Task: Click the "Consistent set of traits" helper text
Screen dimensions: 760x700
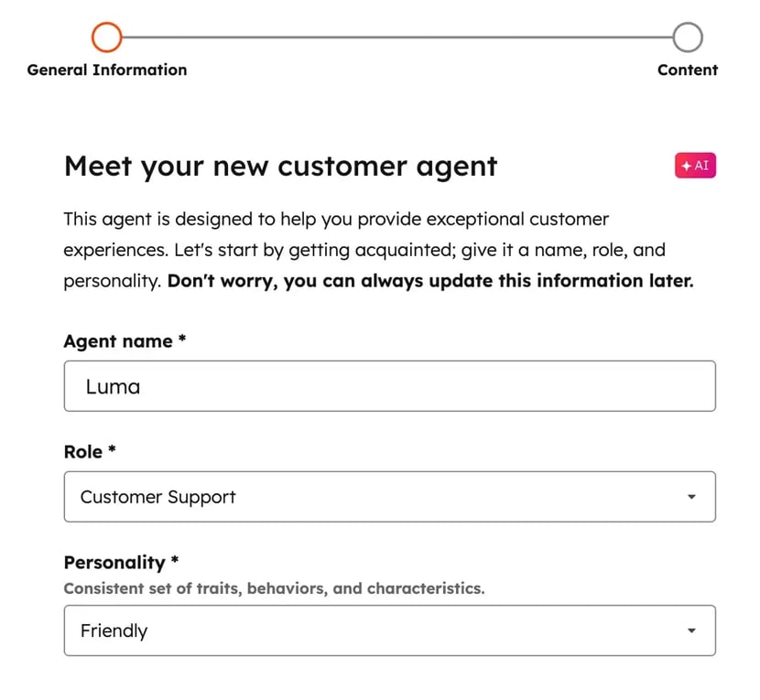Action: click(274, 588)
